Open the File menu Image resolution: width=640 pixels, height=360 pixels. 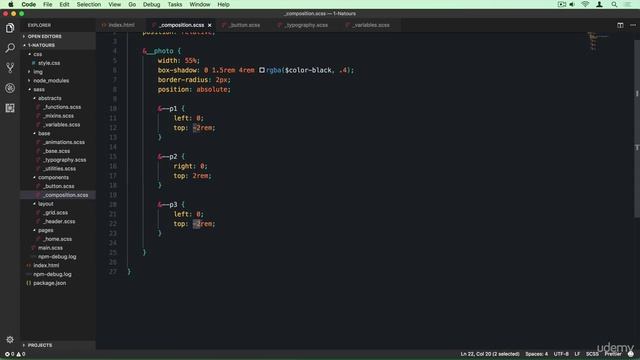48,4
